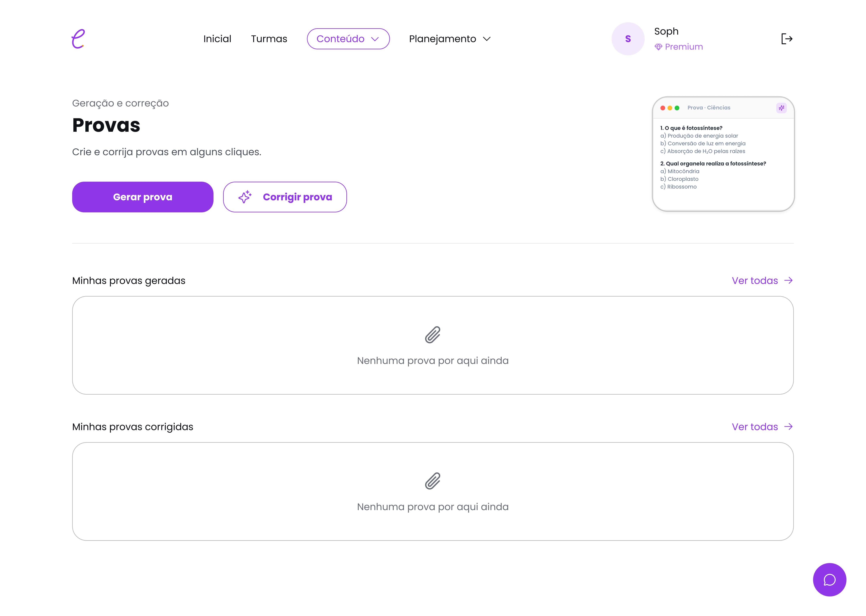
Task: Go to the Inicial page
Action: pyautogui.click(x=217, y=39)
